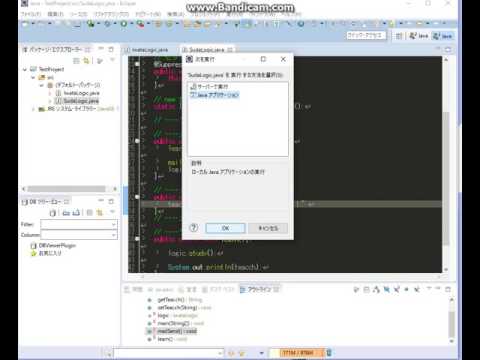The image size is (480, 360).
Task: Open the File menu
Action: coord(31,14)
